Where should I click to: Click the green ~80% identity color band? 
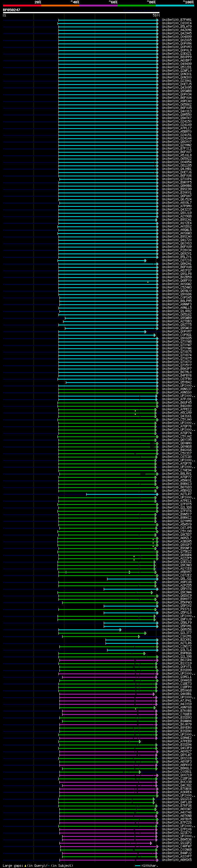(x=137, y=6)
